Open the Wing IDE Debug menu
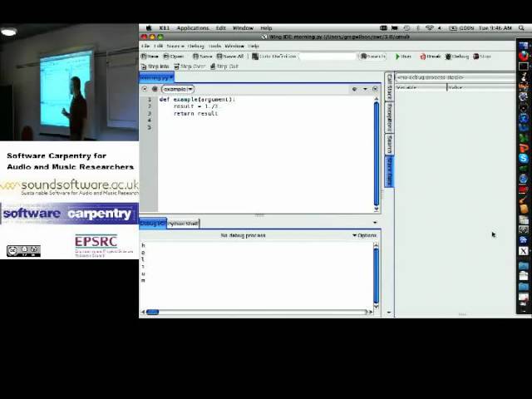 [x=196, y=46]
